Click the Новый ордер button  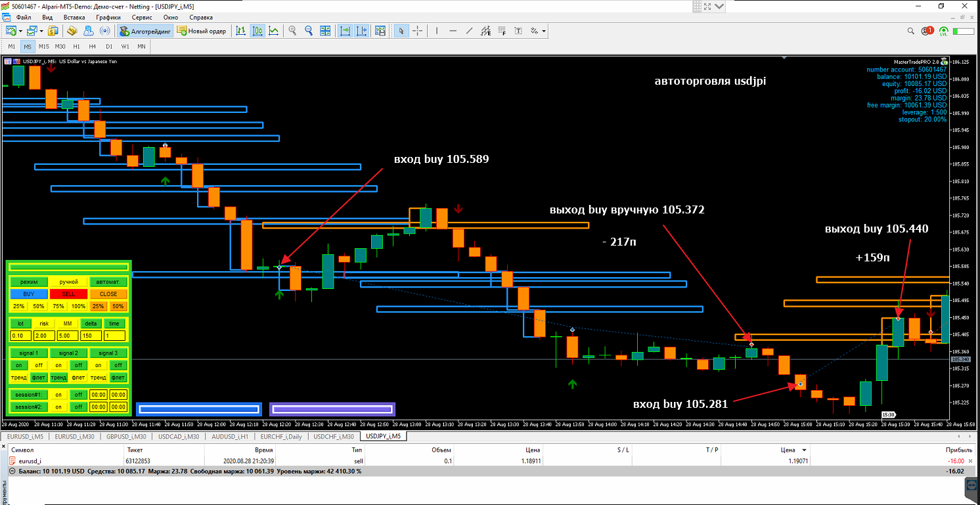coord(203,31)
